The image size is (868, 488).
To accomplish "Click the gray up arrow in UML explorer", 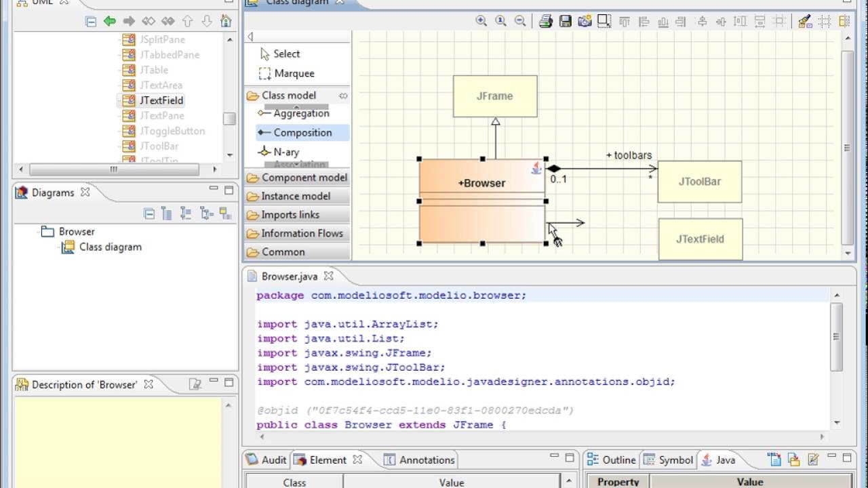I will 188,21.
